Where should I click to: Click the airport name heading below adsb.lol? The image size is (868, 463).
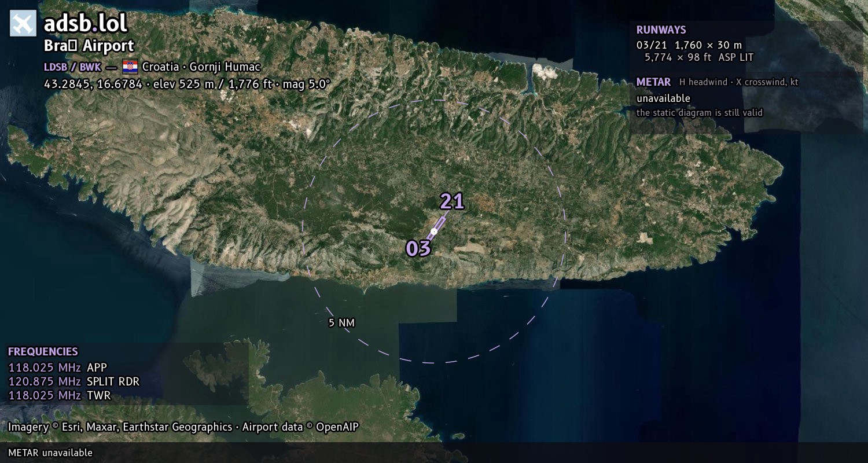click(89, 46)
